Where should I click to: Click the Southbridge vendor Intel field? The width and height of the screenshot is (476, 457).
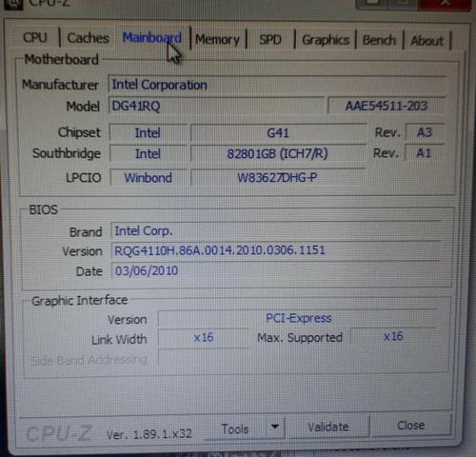point(148,153)
